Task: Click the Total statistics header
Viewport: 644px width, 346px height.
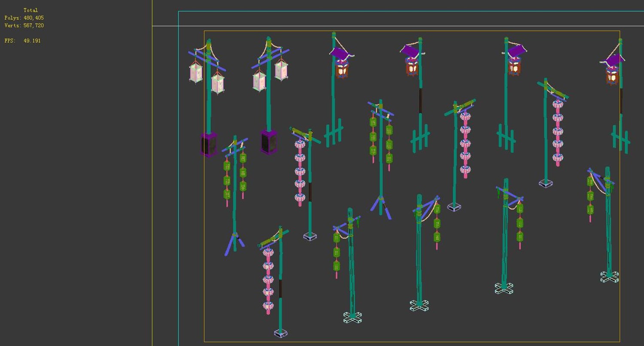Action: point(31,10)
